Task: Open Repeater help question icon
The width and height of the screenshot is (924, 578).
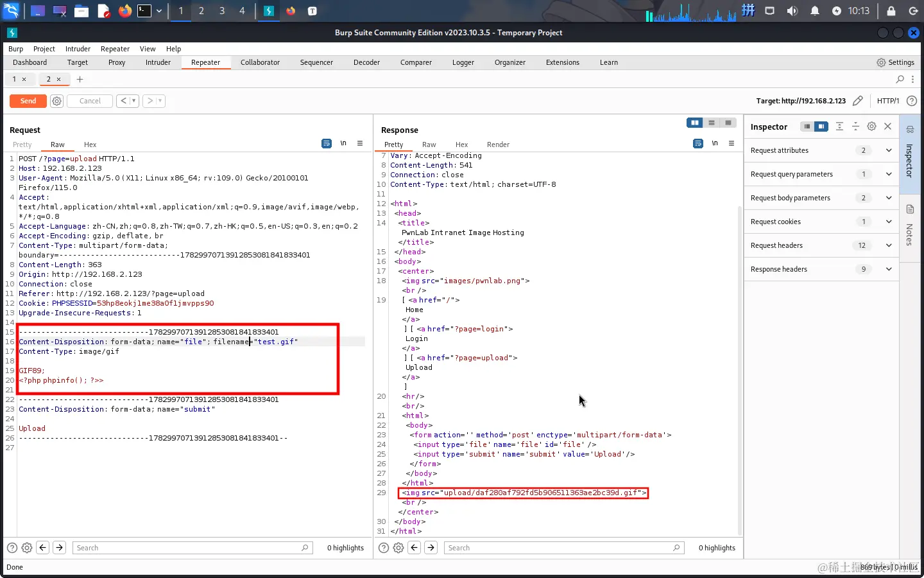Action: coord(911,101)
